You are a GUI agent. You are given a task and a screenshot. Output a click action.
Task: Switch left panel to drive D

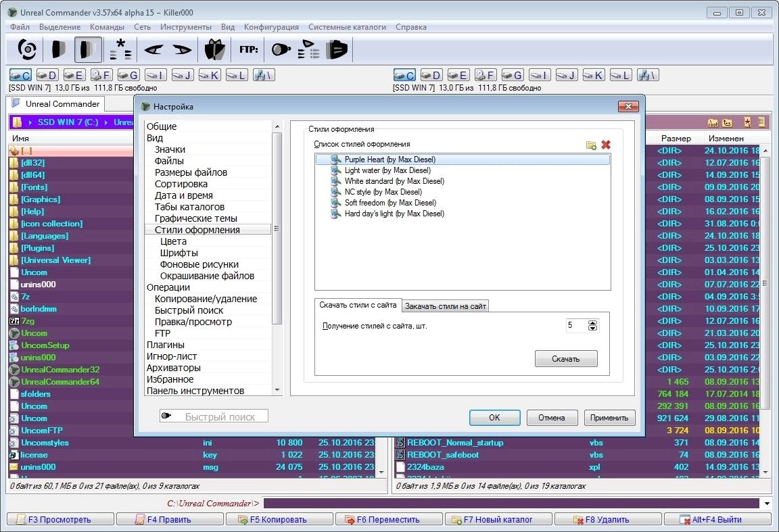(47, 75)
